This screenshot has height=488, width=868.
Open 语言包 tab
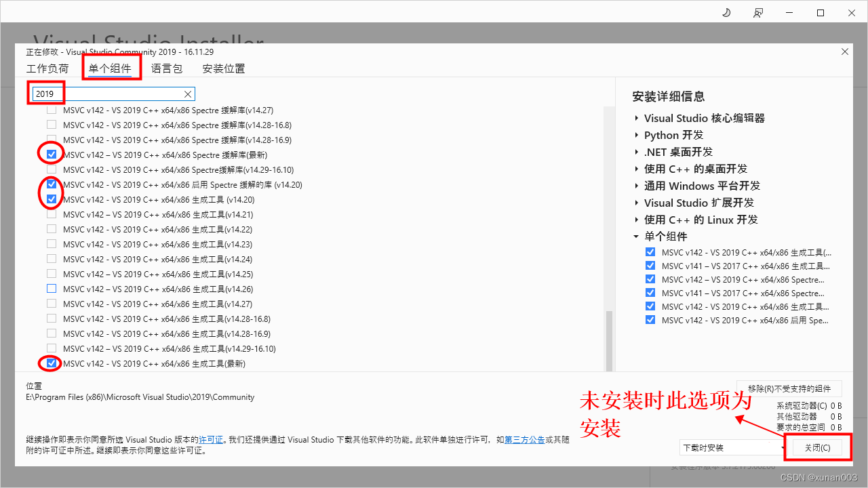pos(167,68)
